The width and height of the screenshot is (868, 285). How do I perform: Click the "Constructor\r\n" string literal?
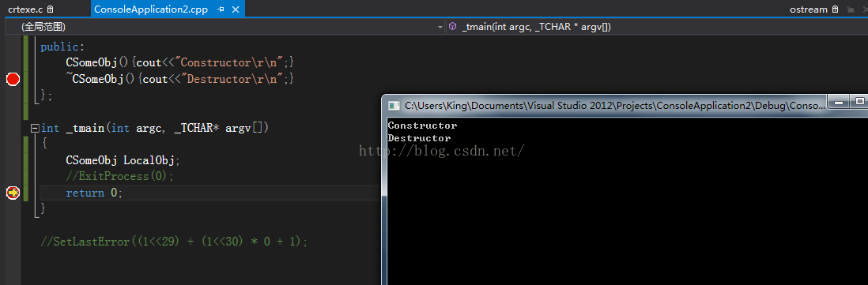(229, 63)
